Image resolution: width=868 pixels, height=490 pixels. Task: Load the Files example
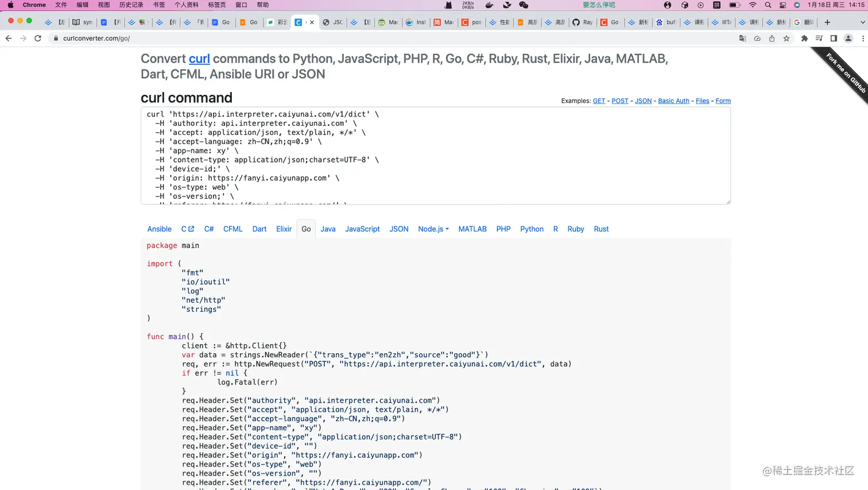tap(702, 101)
